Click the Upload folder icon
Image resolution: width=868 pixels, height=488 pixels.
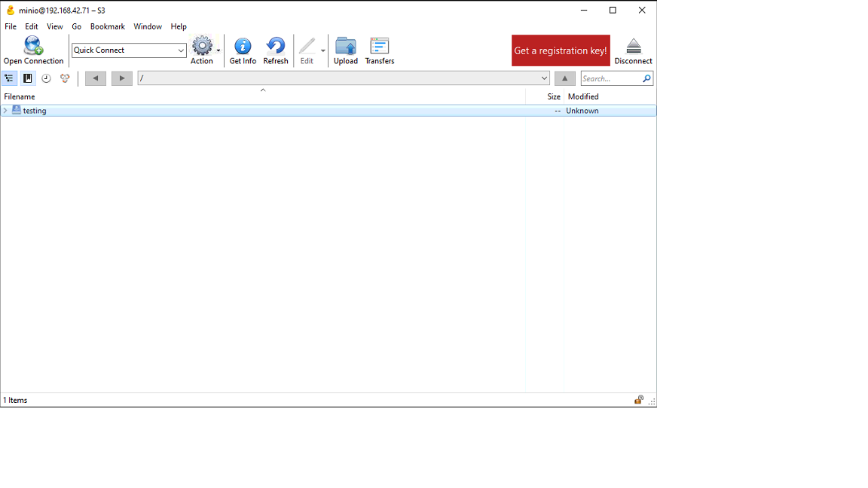pyautogui.click(x=345, y=45)
